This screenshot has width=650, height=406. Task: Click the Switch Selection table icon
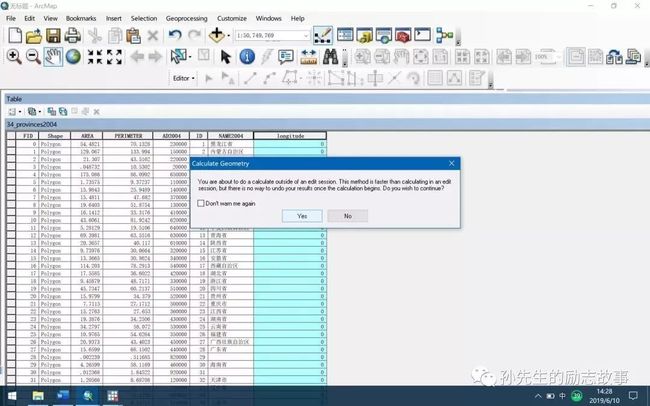tap(63, 112)
